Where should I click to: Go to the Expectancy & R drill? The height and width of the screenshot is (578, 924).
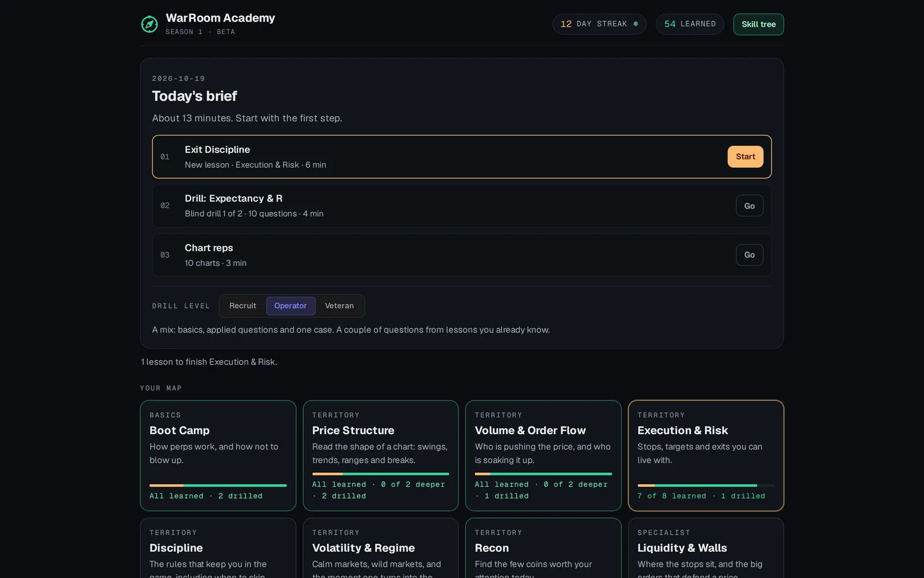(749, 206)
